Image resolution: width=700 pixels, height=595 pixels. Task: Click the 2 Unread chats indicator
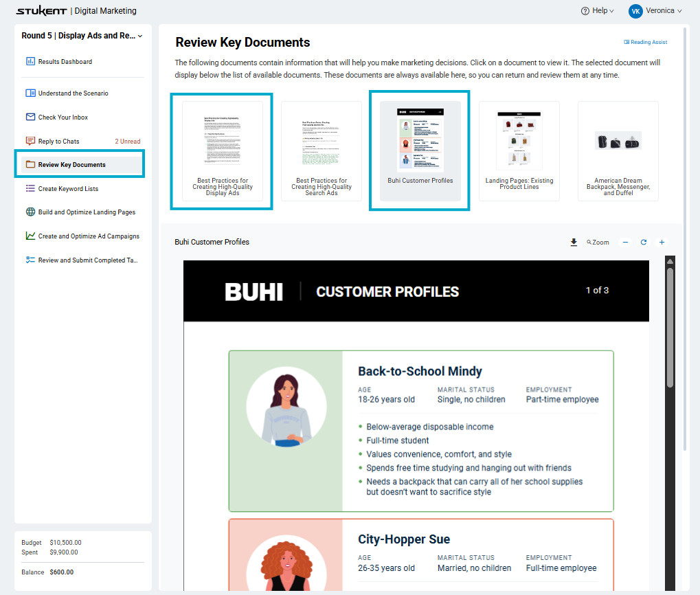(x=128, y=142)
